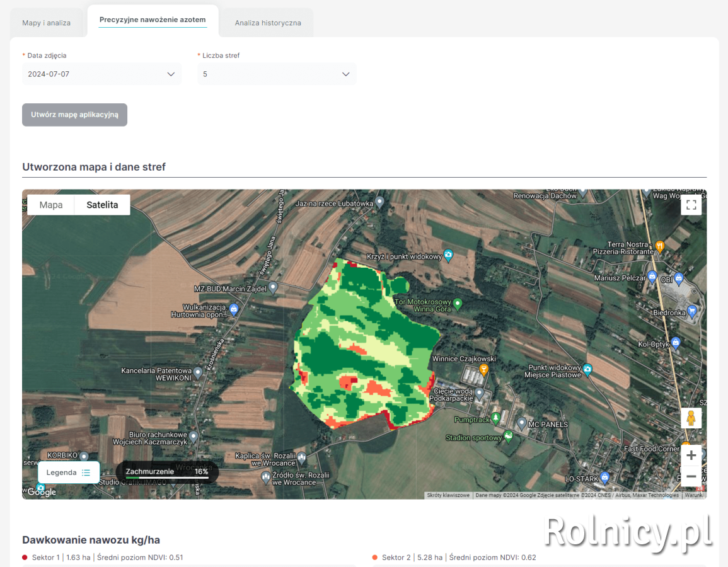The height and width of the screenshot is (567, 728).
Task: Toggle the Legenda panel
Action: coord(69,472)
